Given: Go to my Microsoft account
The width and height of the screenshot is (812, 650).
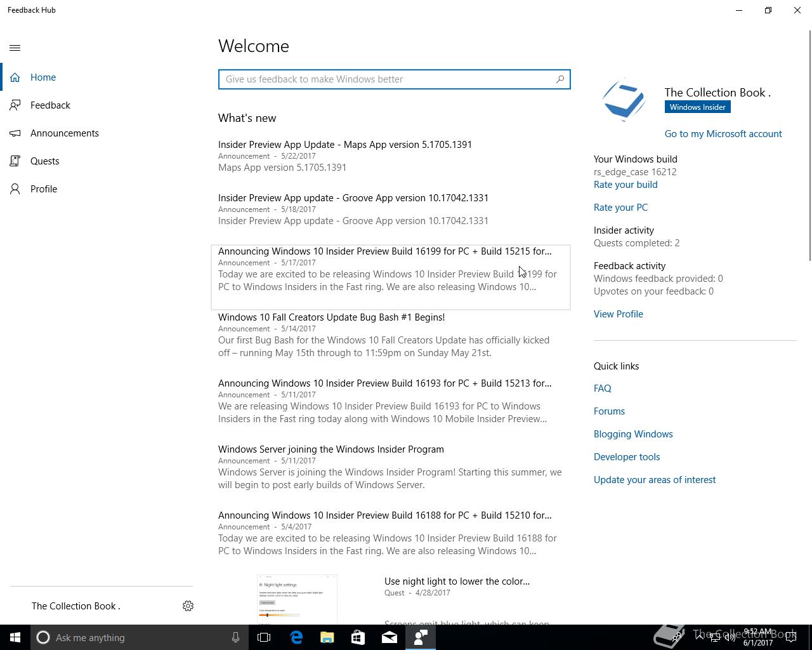Looking at the screenshot, I should (723, 134).
